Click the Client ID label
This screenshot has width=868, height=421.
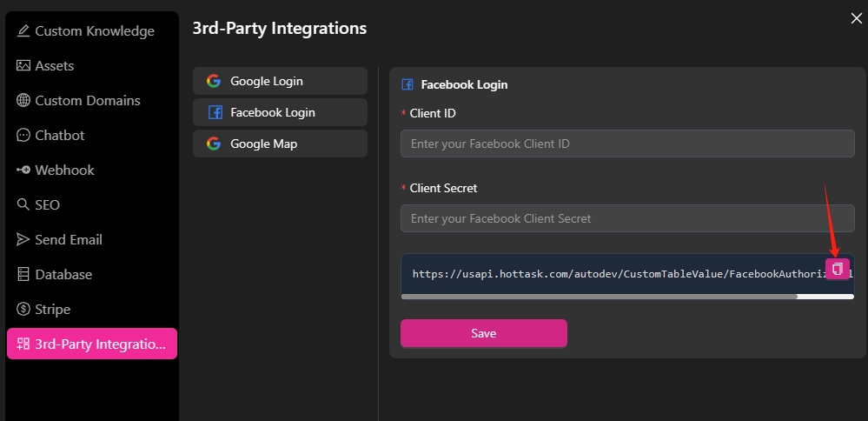433,114
